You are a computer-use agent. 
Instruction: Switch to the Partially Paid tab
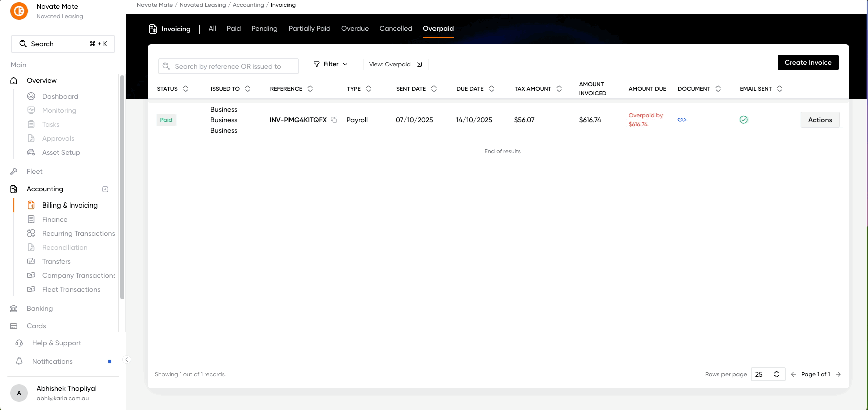pos(309,29)
